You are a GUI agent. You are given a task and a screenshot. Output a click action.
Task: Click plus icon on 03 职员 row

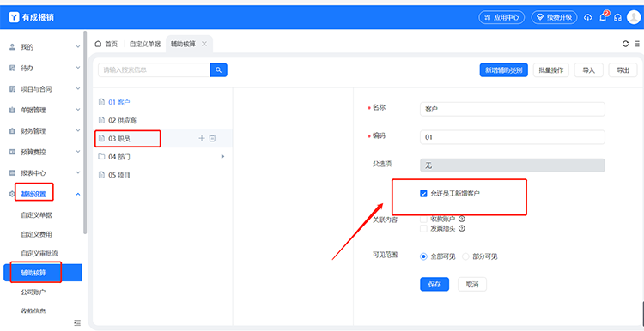pos(202,139)
